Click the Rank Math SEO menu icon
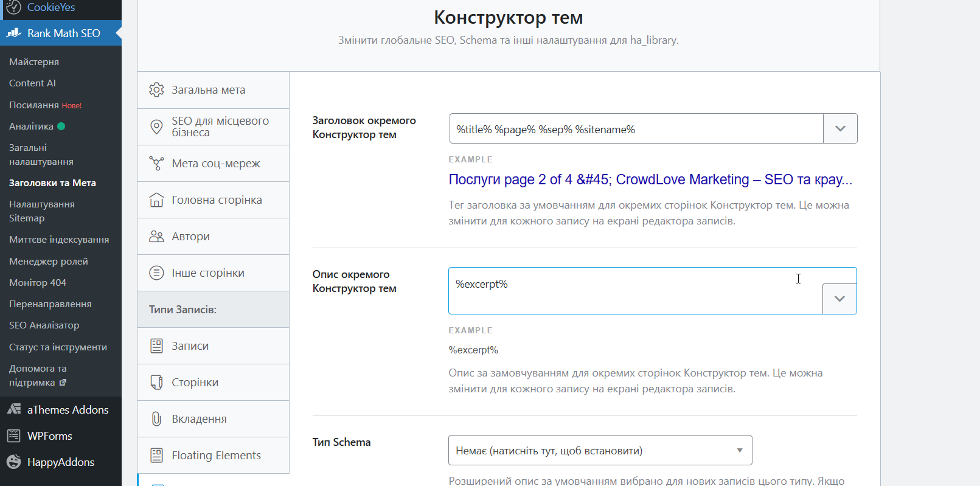 point(14,33)
